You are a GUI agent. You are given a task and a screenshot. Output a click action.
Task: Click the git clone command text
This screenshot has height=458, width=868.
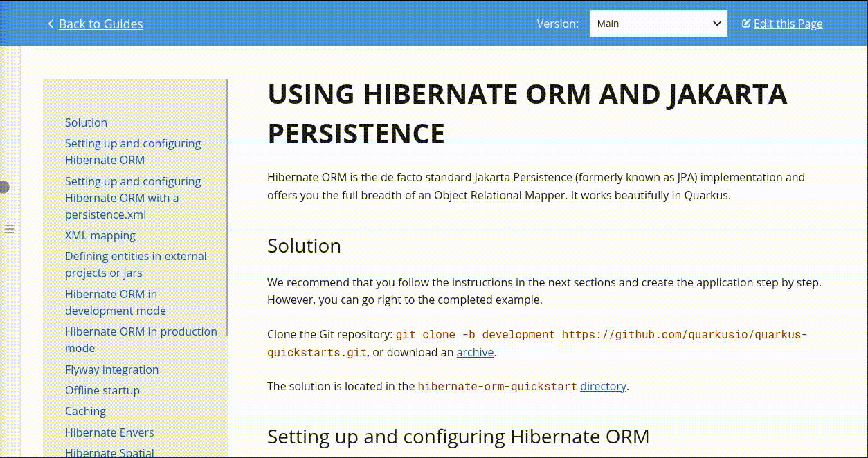click(537, 343)
